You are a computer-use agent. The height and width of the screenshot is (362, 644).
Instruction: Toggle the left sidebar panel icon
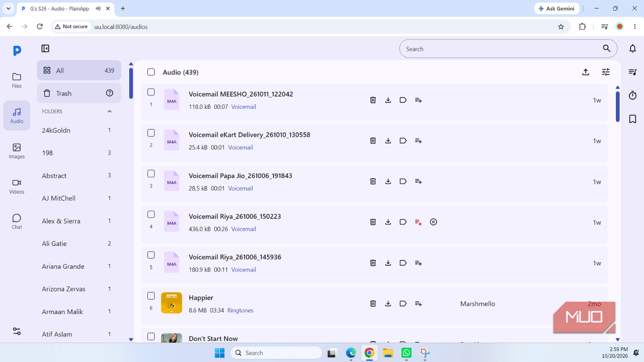45,48
